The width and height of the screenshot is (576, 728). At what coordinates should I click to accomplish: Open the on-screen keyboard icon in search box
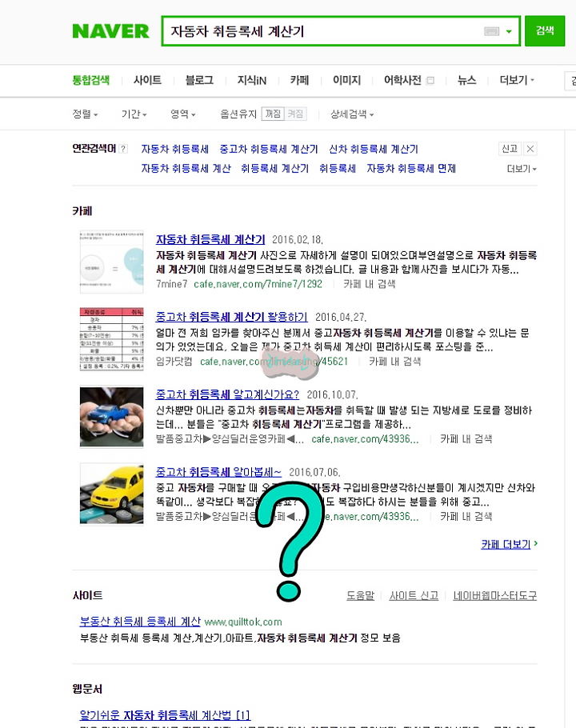(491, 31)
